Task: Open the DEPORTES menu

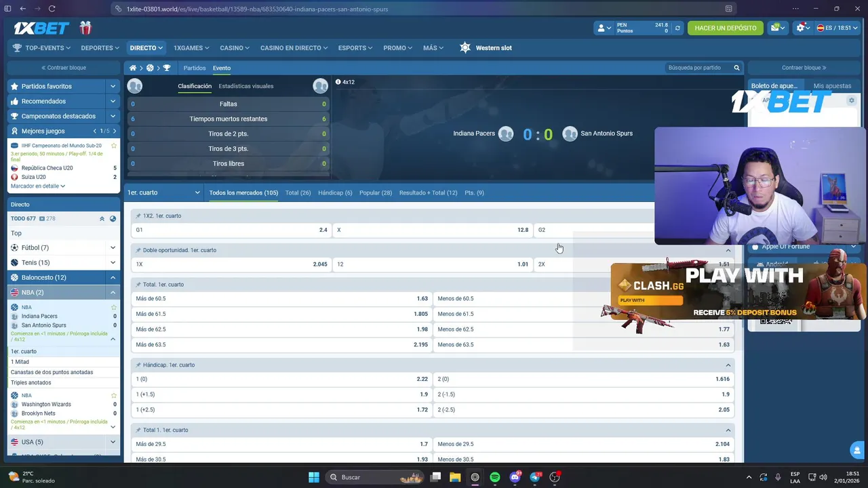Action: [x=100, y=48]
